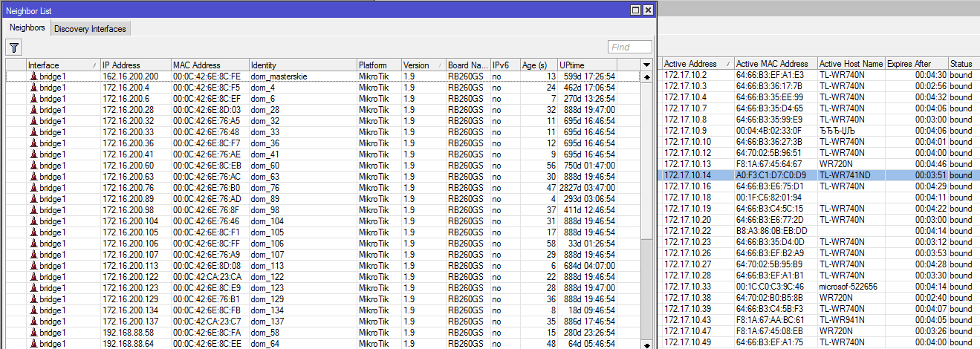This screenshot has height=349, width=980.
Task: Click bridge1 icon in dom_33 row
Action: coord(33,131)
